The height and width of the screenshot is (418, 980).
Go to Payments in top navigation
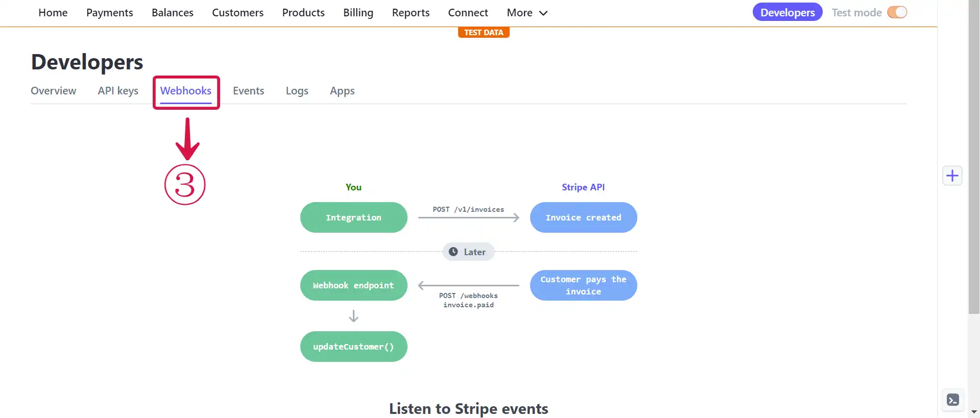tap(110, 13)
